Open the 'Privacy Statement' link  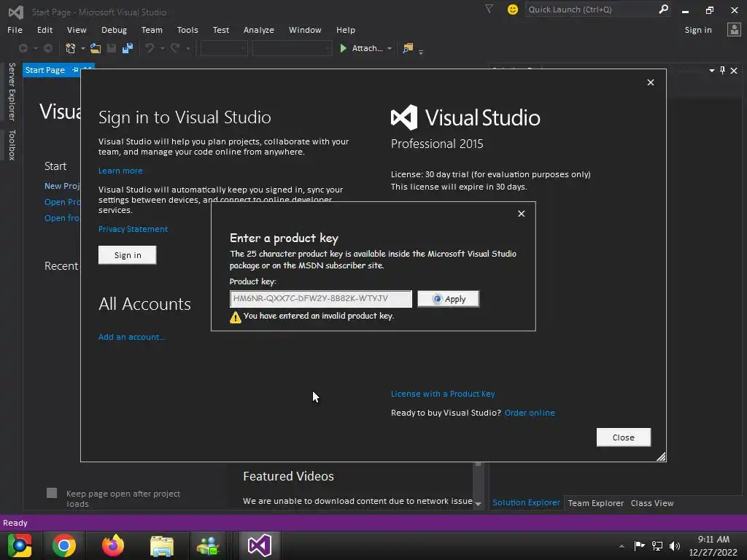click(133, 229)
